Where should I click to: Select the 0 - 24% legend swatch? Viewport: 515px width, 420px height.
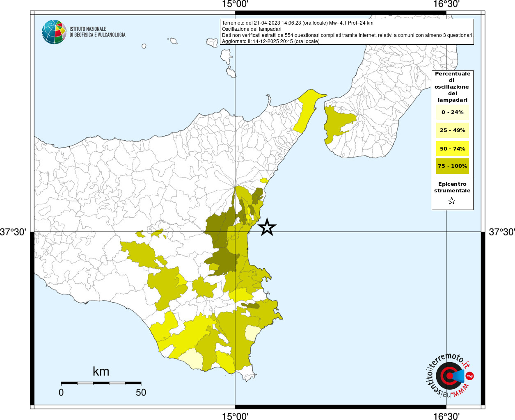(x=452, y=112)
